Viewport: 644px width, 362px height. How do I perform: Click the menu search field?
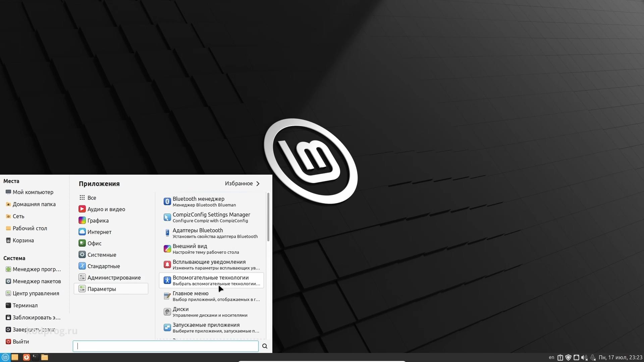coord(166,346)
